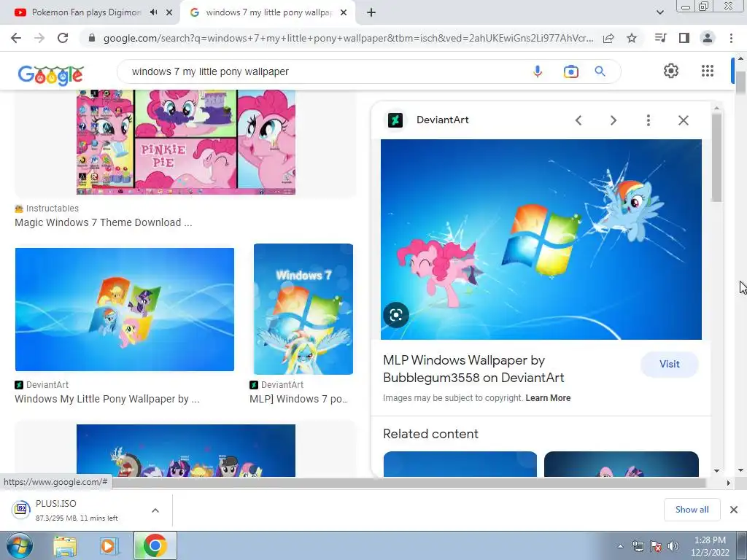Click the preview panel scrollbar thumb

pyautogui.click(x=716, y=157)
